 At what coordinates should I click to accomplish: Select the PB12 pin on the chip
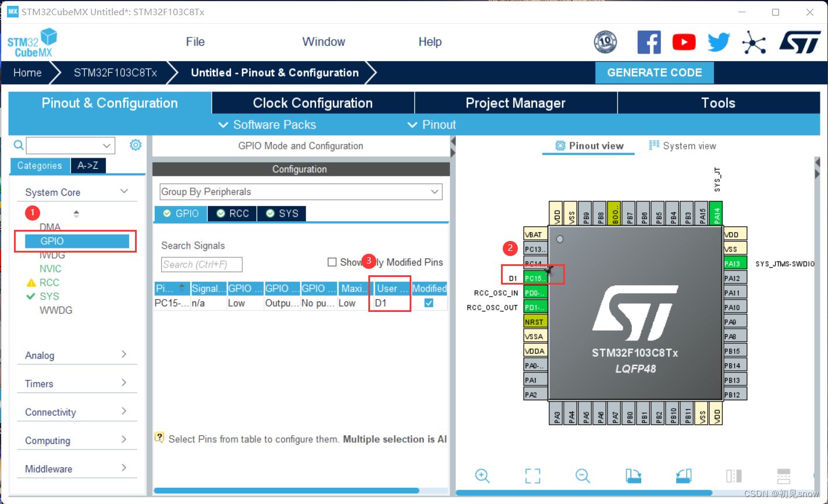(735, 395)
